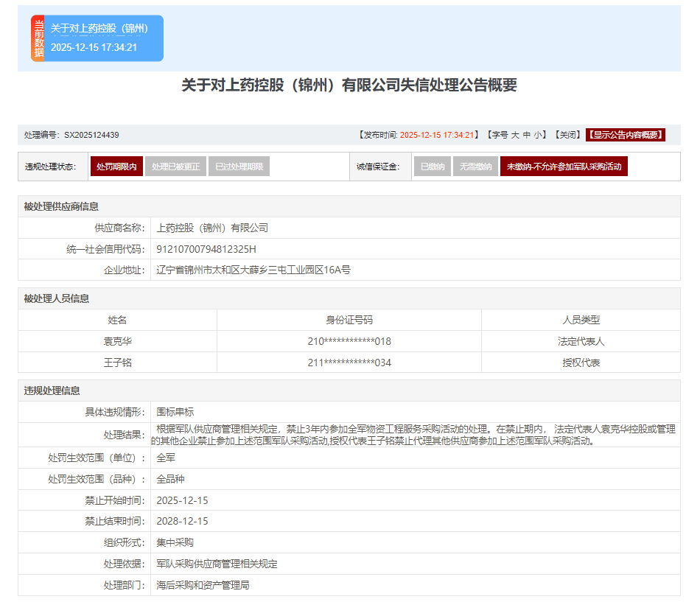
Task: Click the 无需缴纳 deposit status
Action: click(x=475, y=167)
